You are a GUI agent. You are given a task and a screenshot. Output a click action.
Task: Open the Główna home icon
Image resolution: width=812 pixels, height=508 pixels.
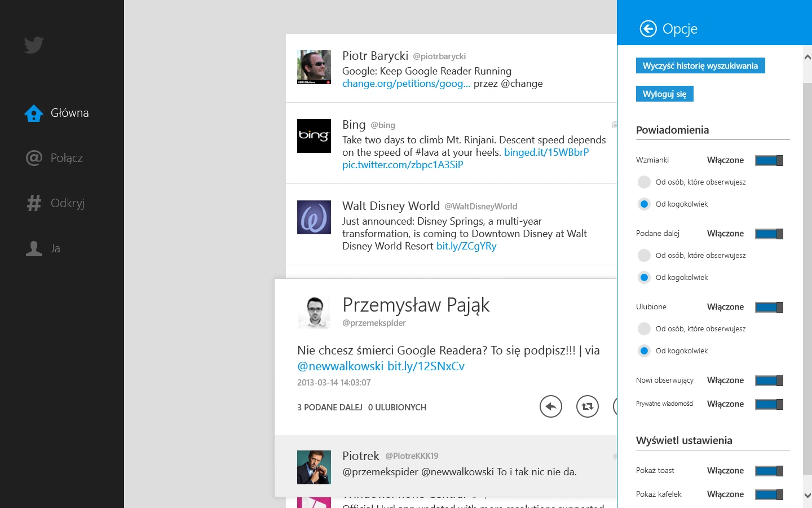(34, 113)
